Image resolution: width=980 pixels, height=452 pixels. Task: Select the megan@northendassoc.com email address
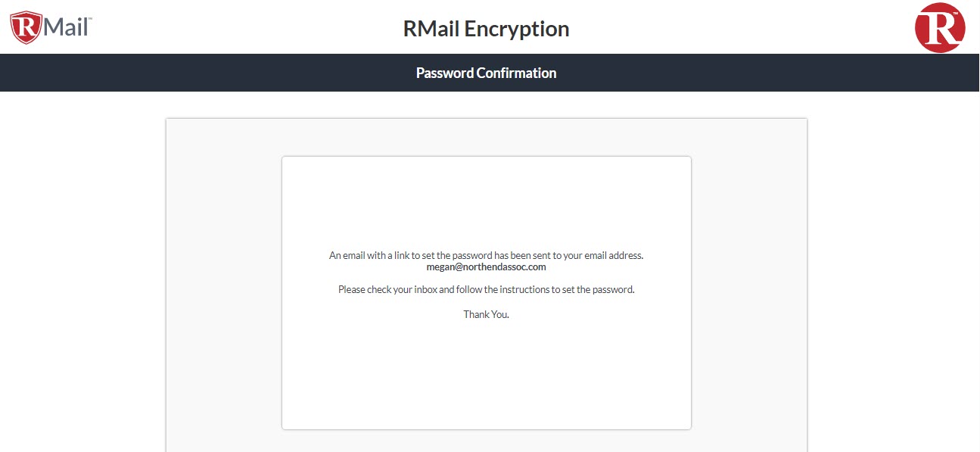[x=487, y=267]
